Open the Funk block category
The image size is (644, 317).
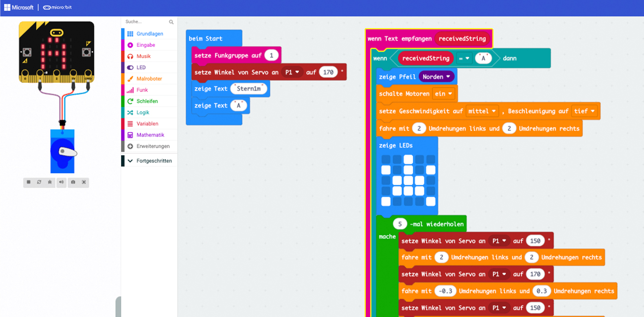(142, 90)
